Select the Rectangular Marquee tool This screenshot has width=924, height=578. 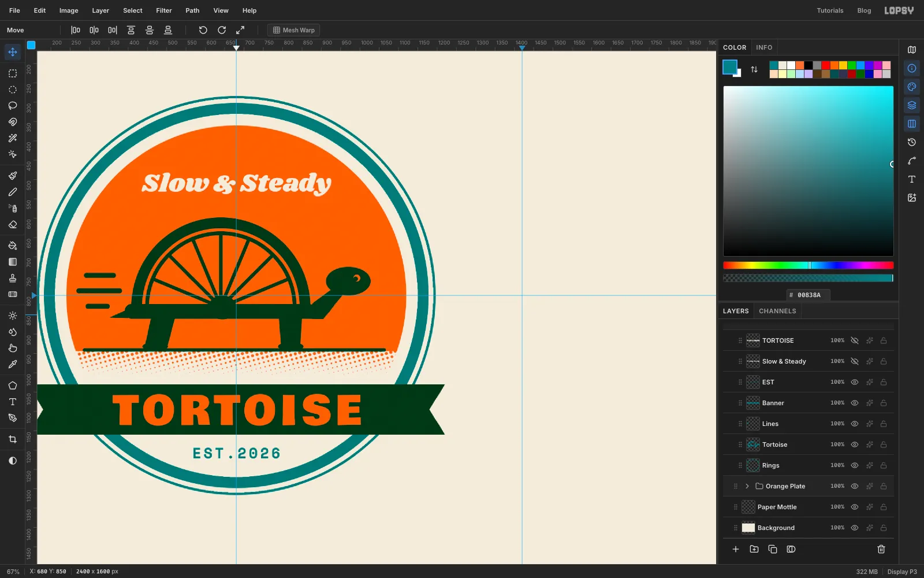point(13,73)
